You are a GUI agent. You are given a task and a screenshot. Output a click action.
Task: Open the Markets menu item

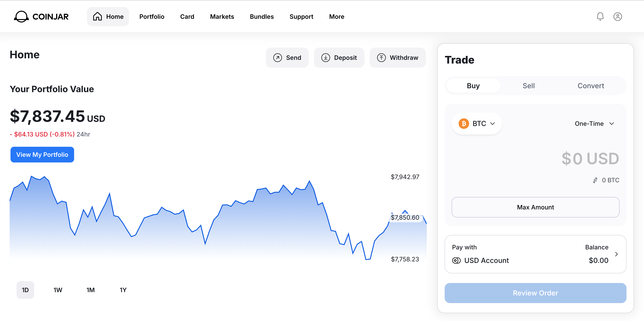click(222, 17)
